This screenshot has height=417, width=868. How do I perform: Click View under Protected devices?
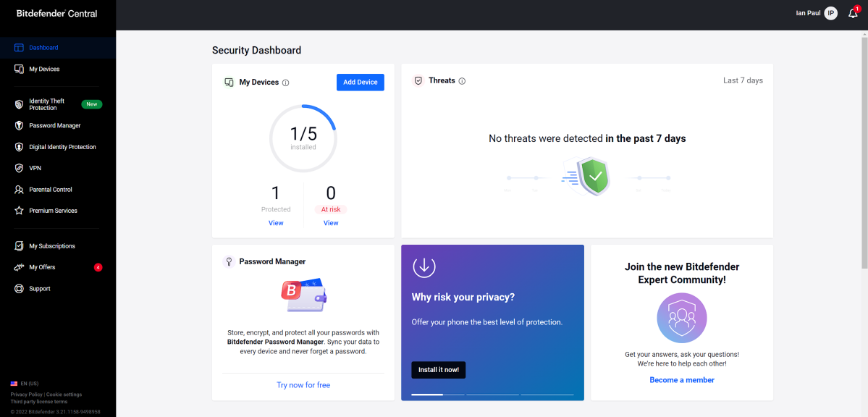pos(276,223)
